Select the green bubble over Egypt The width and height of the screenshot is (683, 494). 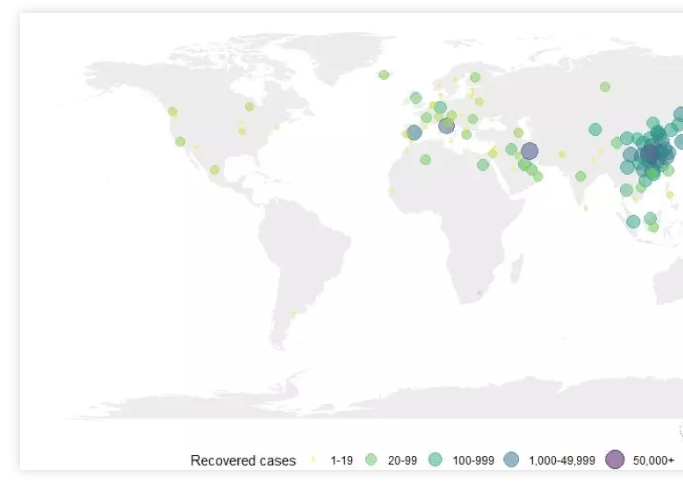(x=483, y=165)
